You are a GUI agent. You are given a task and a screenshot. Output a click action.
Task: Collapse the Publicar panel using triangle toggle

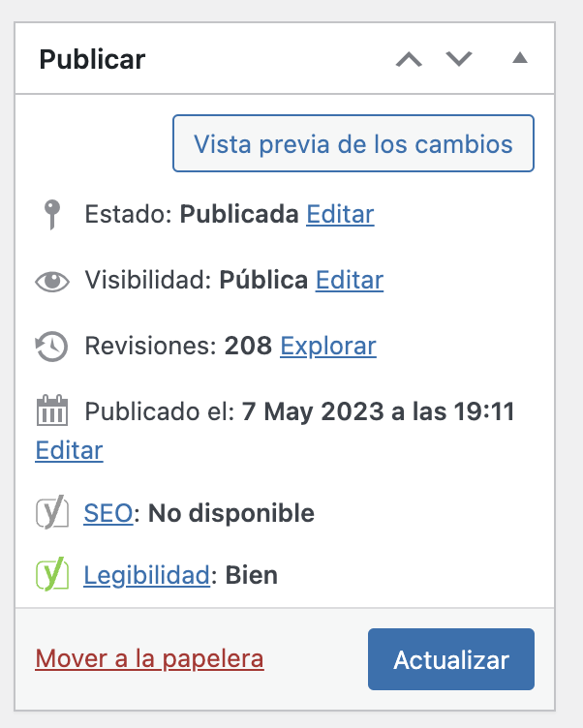(x=519, y=59)
